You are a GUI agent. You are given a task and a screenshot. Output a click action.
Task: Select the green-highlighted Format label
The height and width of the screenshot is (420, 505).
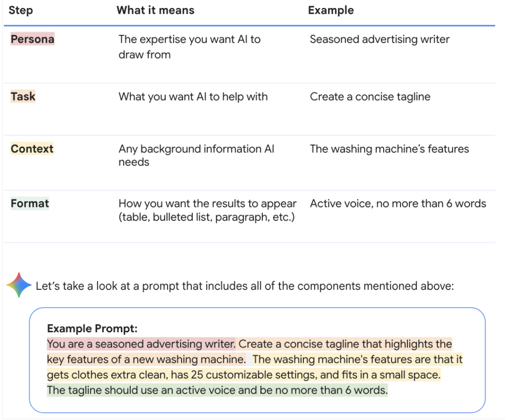(x=30, y=203)
